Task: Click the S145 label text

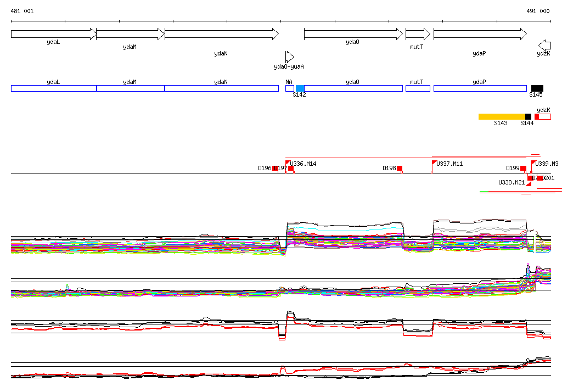Action: pos(536,94)
